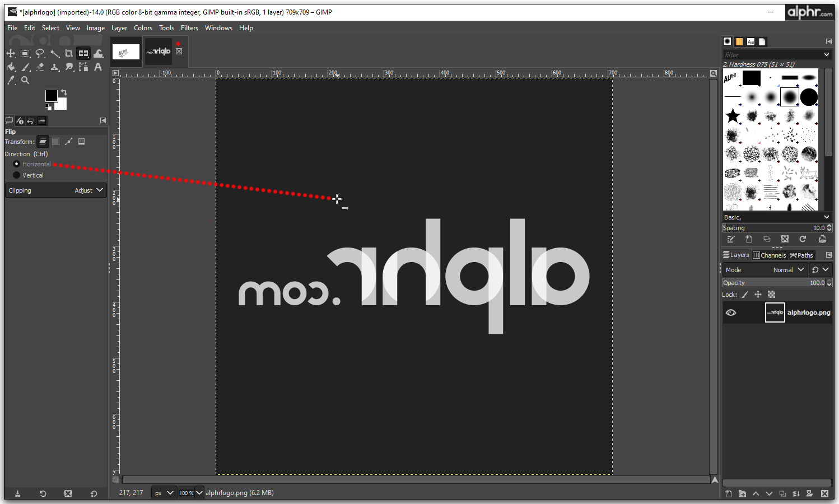839x504 pixels.
Task: Select the Rectangle Select tool
Action: 25,53
